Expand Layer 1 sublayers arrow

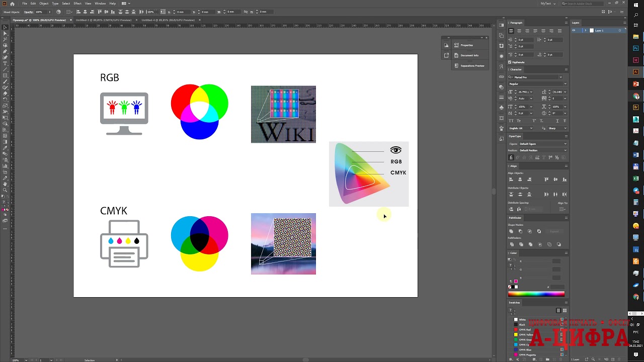pyautogui.click(x=585, y=31)
